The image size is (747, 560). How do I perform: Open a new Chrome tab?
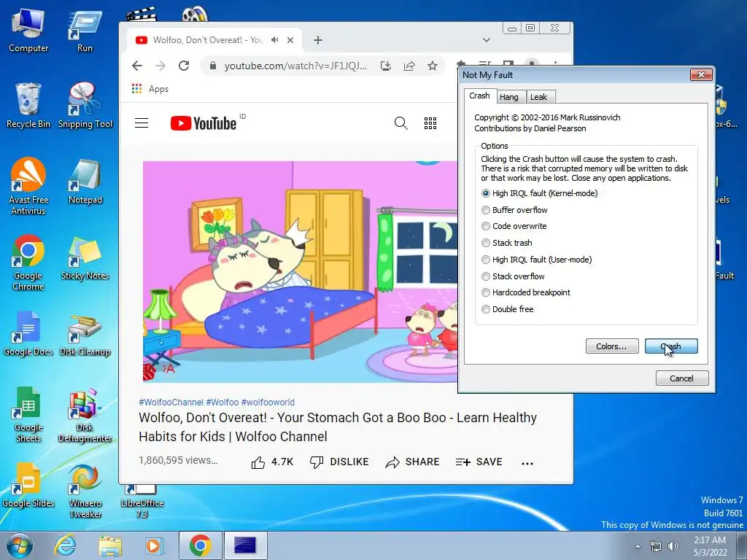click(318, 40)
